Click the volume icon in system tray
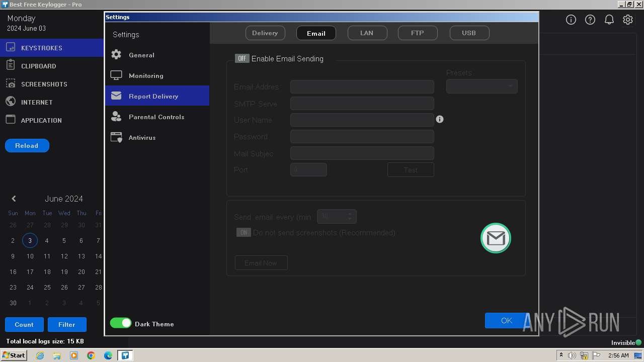The height and width of the screenshot is (362, 644). coord(572,355)
